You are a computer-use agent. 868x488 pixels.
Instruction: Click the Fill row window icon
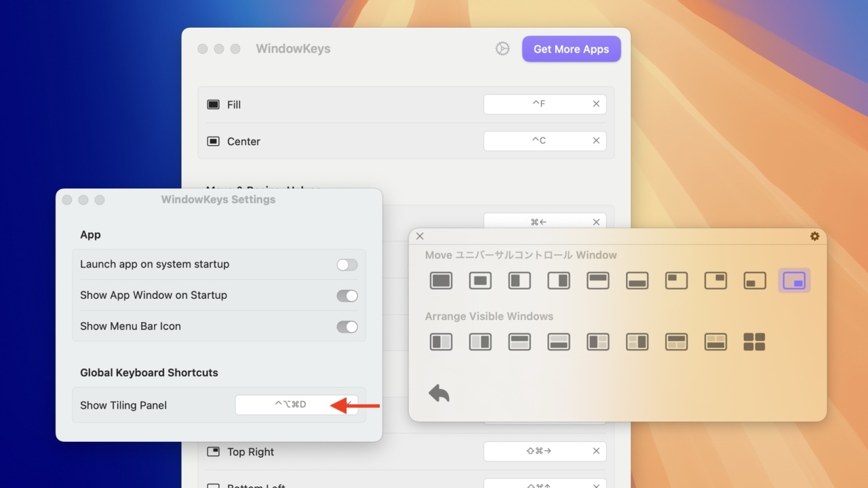(214, 104)
